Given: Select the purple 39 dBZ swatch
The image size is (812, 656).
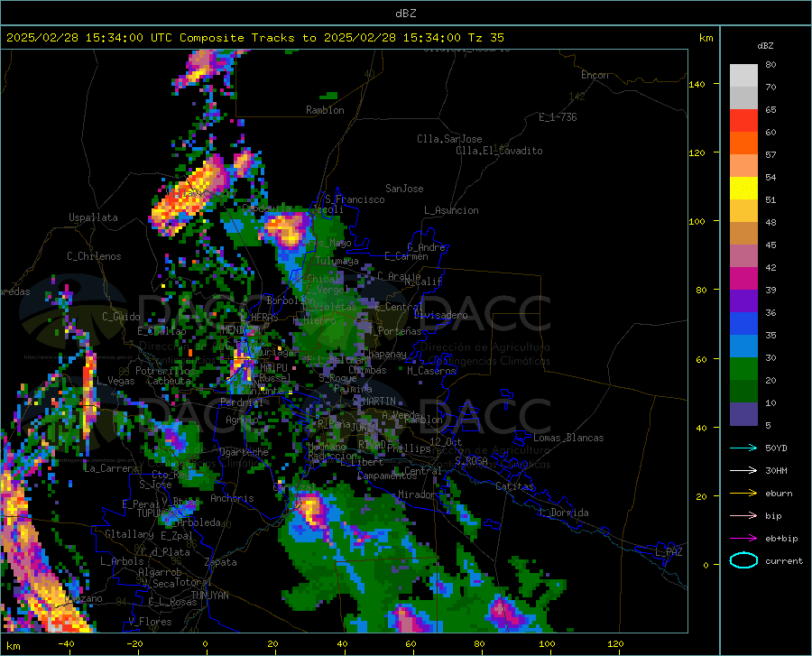Looking at the screenshot, I should click(743, 301).
